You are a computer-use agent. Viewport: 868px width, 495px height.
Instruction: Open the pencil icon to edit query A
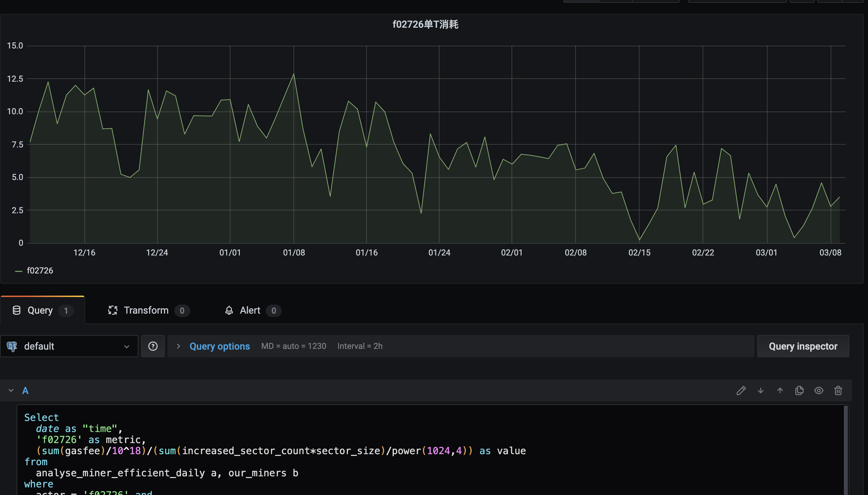741,390
